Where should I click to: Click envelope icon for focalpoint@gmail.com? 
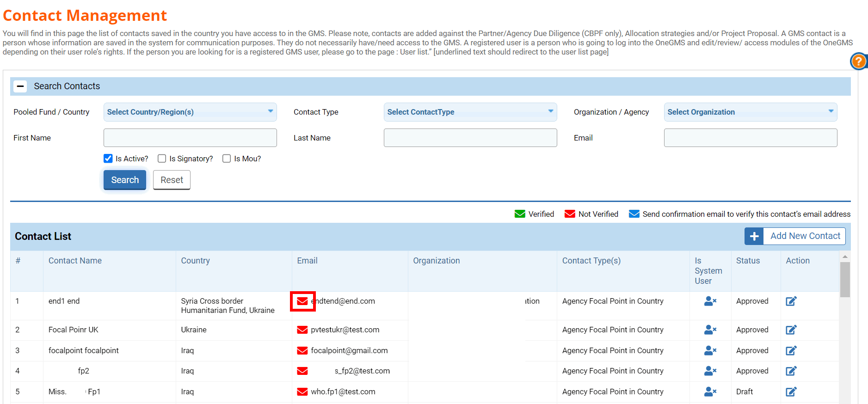click(302, 350)
